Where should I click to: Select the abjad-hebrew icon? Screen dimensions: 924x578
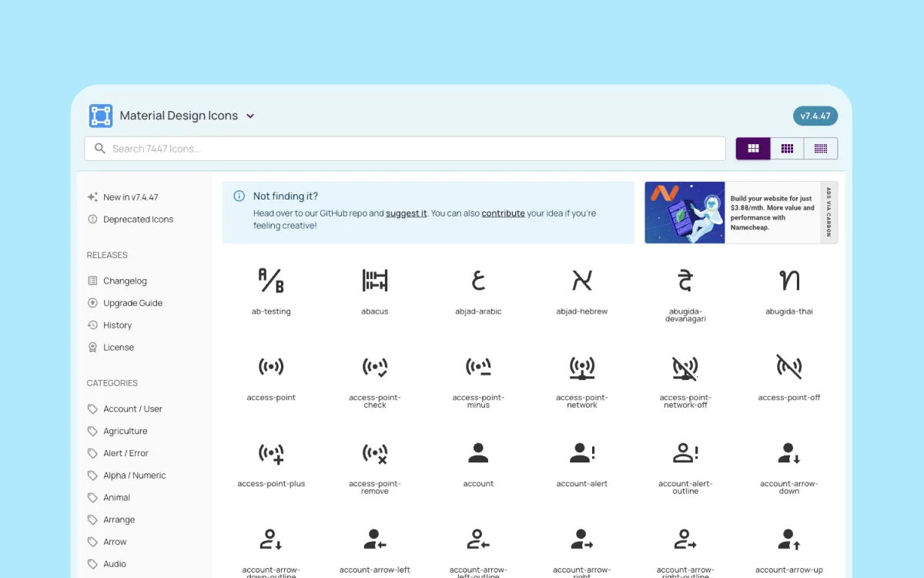(x=581, y=281)
